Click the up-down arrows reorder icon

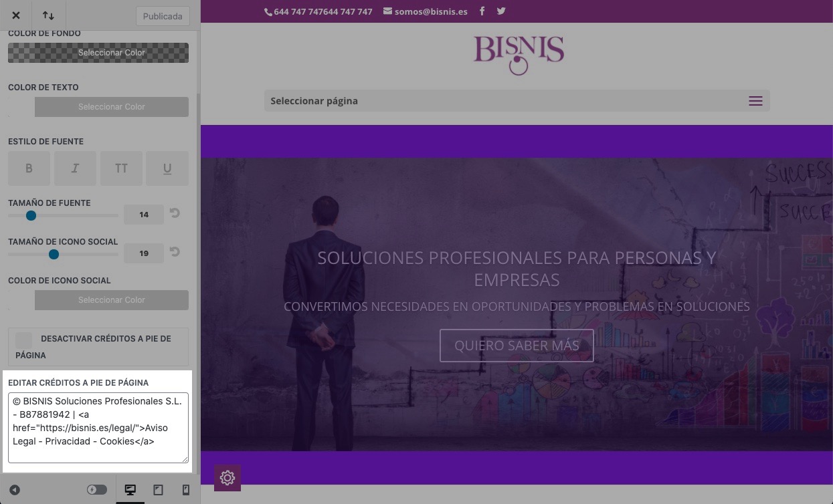click(48, 15)
